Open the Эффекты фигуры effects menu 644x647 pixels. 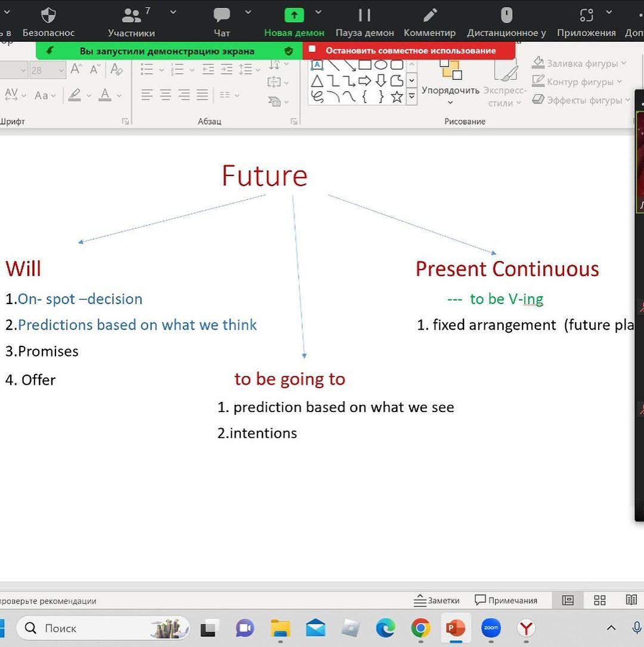(x=581, y=100)
